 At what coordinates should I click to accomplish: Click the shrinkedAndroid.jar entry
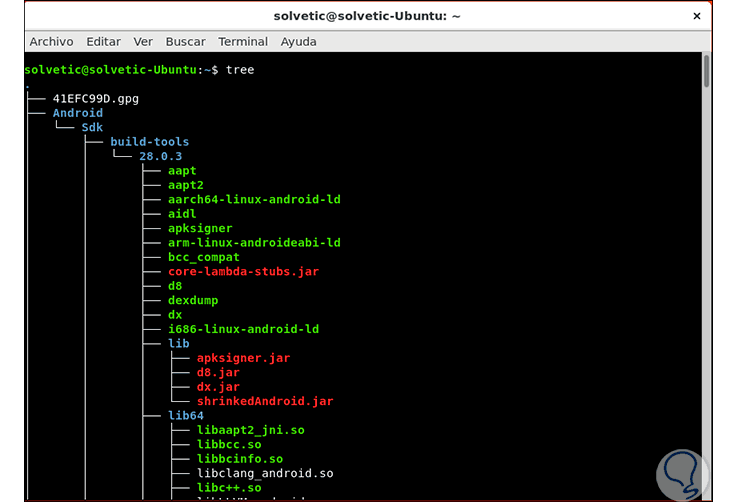tap(265, 401)
